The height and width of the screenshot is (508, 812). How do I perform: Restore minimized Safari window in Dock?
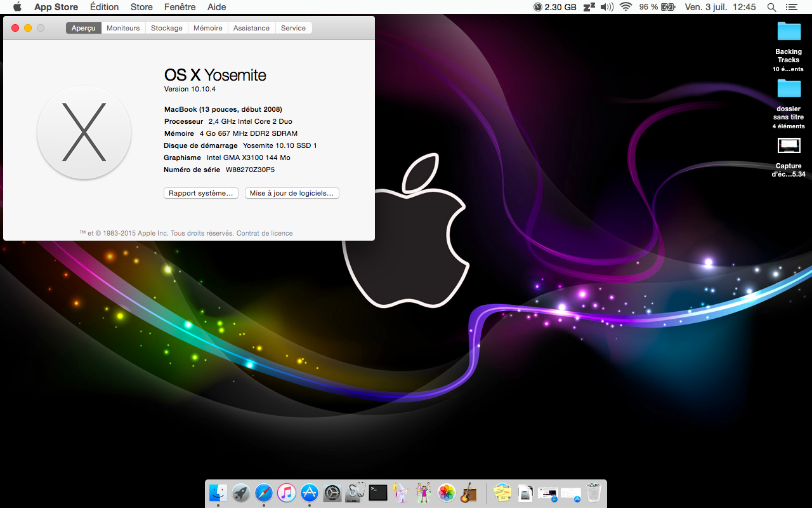(x=548, y=494)
